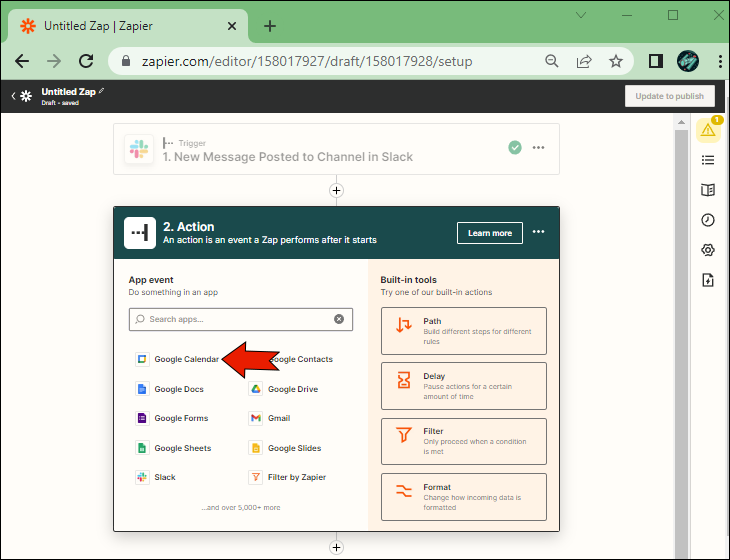Click '...and over 5,000+ more' text
Image resolution: width=730 pixels, height=560 pixels.
tap(241, 507)
